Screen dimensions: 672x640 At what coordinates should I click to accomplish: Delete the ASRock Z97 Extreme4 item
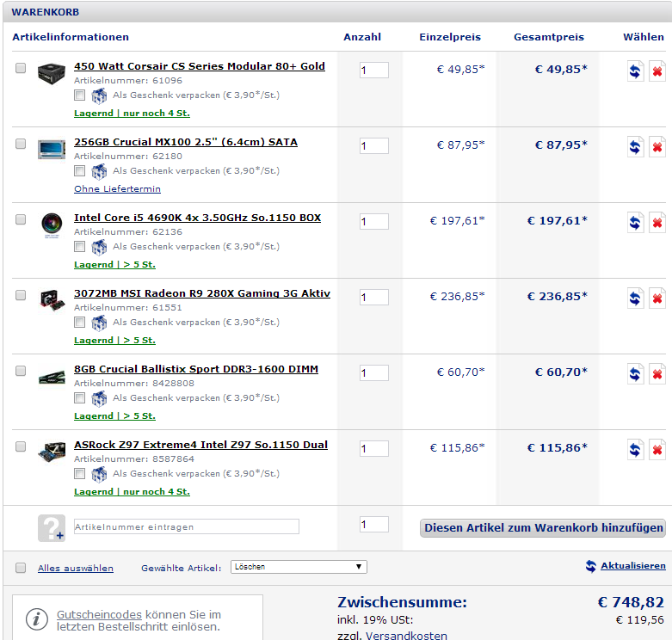[657, 450]
